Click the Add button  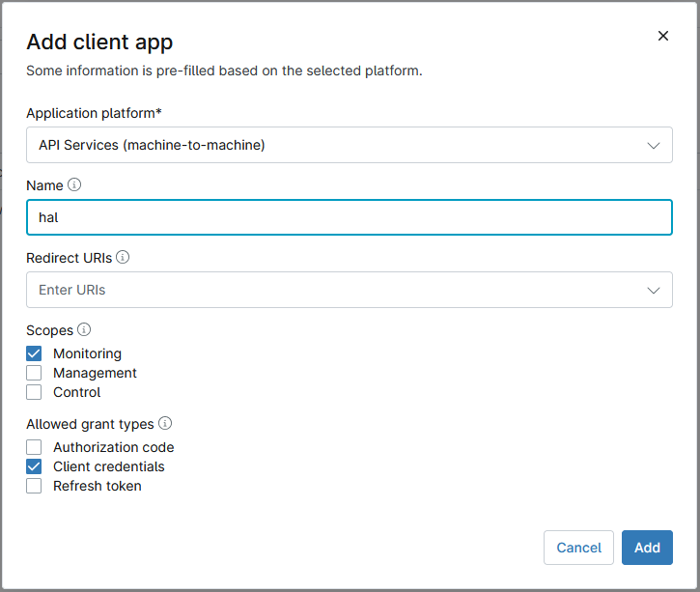click(647, 548)
